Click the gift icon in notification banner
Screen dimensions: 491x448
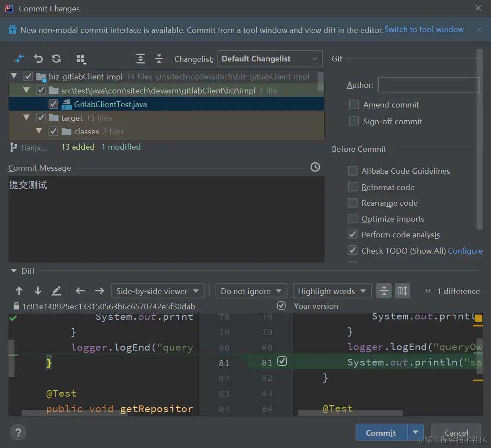[13, 29]
